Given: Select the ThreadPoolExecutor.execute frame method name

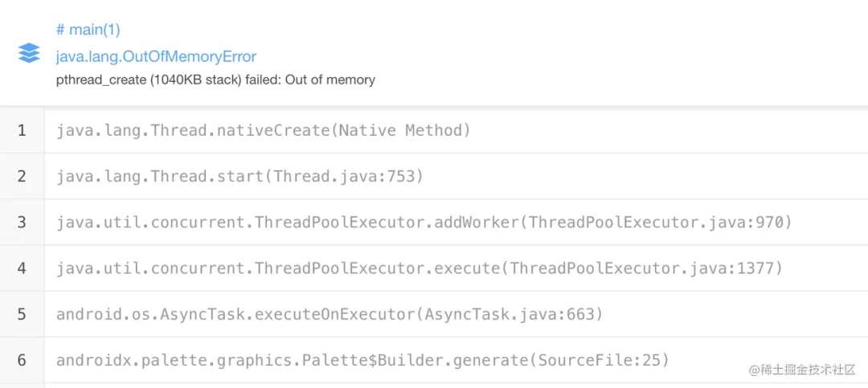Looking at the screenshot, I should 278,268.
